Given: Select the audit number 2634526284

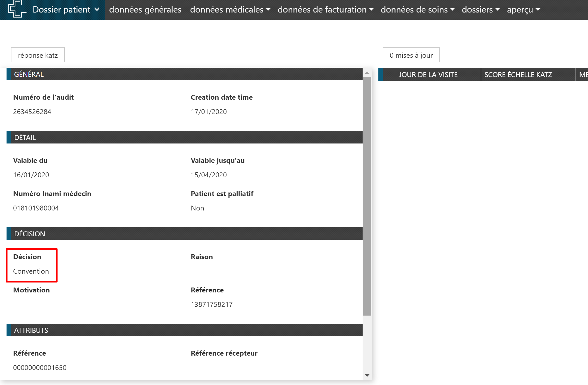Looking at the screenshot, I should (x=32, y=112).
